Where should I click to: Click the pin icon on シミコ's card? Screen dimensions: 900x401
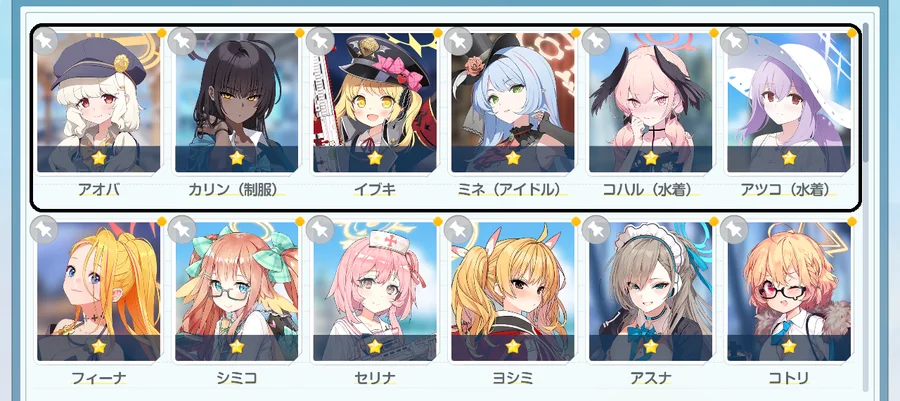182,229
